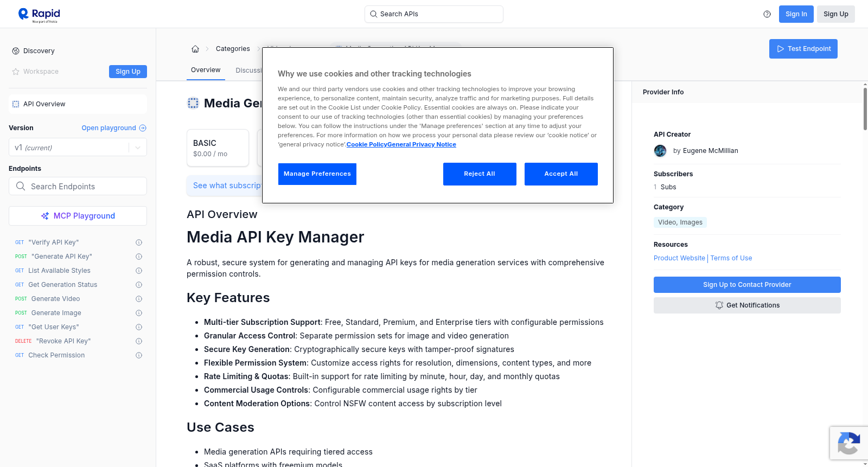Click the Provider Info panel scrollbar
The image size is (868, 467).
pos(865,108)
